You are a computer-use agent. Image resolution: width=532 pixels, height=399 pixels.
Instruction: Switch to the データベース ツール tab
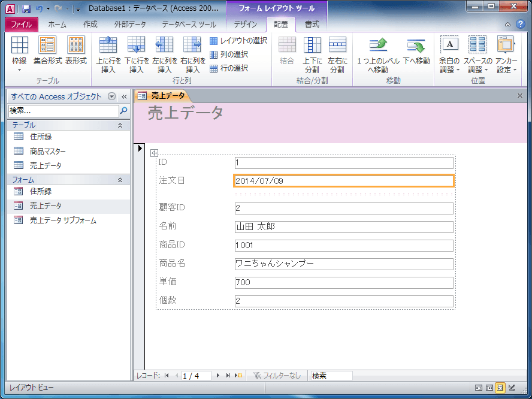point(189,25)
